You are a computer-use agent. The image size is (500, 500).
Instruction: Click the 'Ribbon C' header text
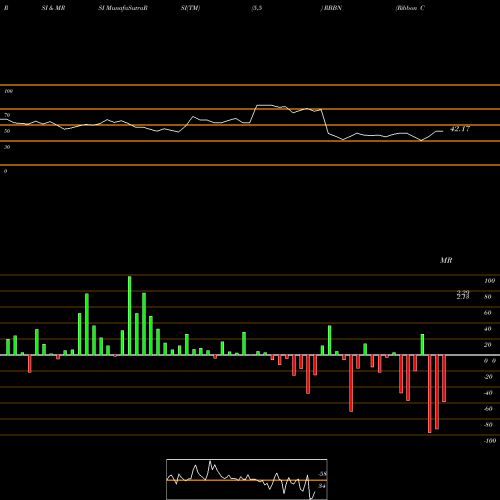[x=410, y=8]
